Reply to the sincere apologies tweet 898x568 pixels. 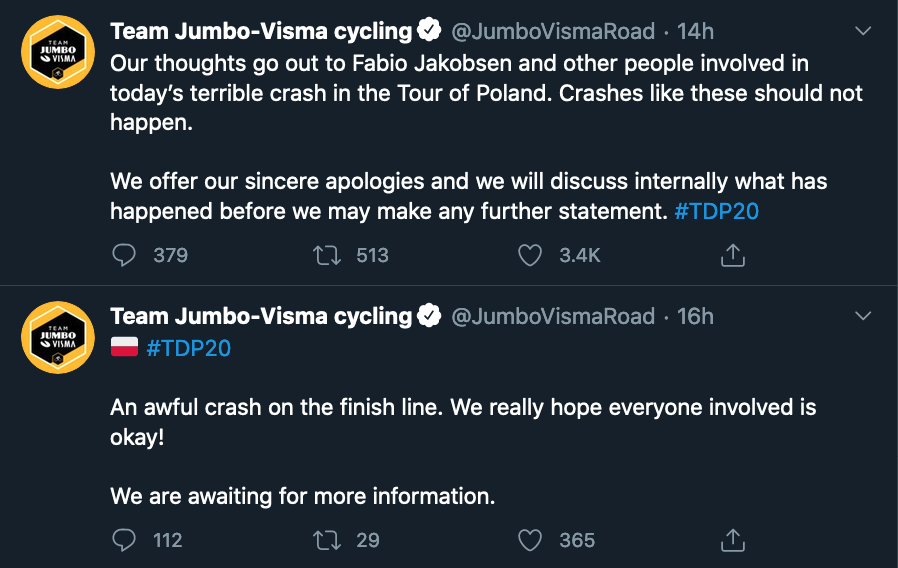[124, 255]
